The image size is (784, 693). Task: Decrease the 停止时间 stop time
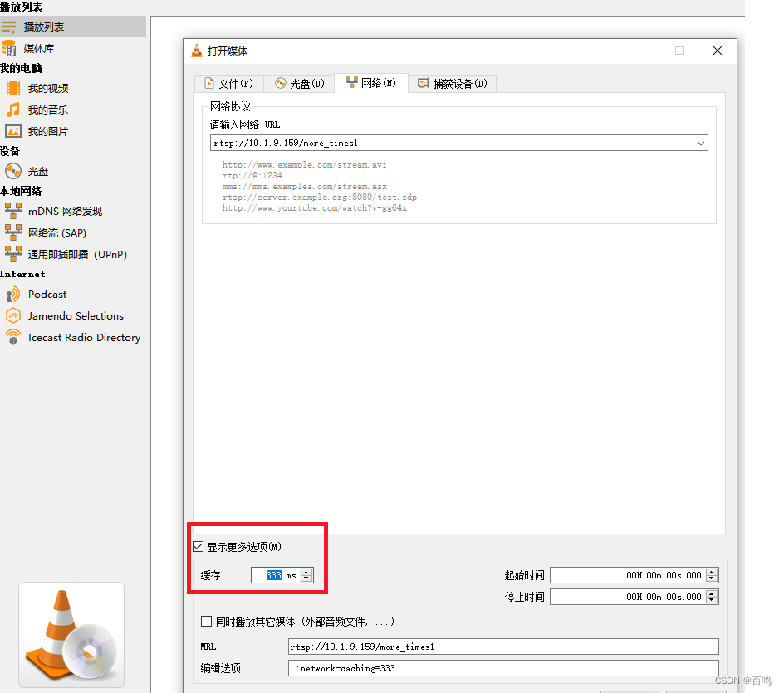coord(712,600)
